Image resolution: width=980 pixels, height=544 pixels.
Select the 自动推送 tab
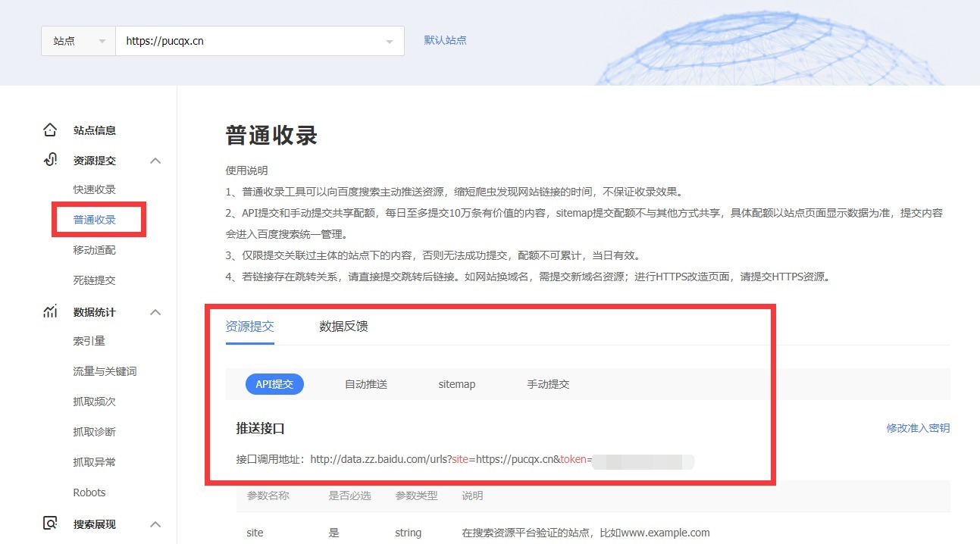[x=368, y=384]
